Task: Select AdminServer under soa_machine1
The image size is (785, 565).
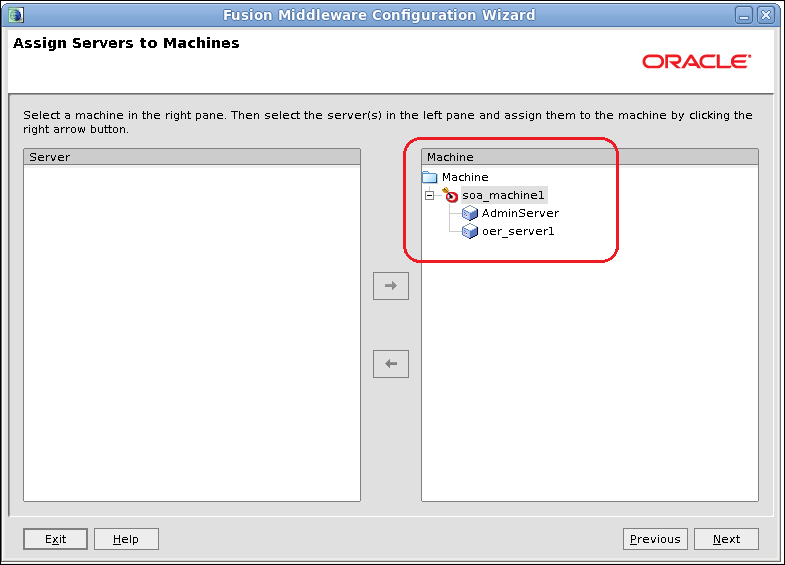Action: coord(520,213)
